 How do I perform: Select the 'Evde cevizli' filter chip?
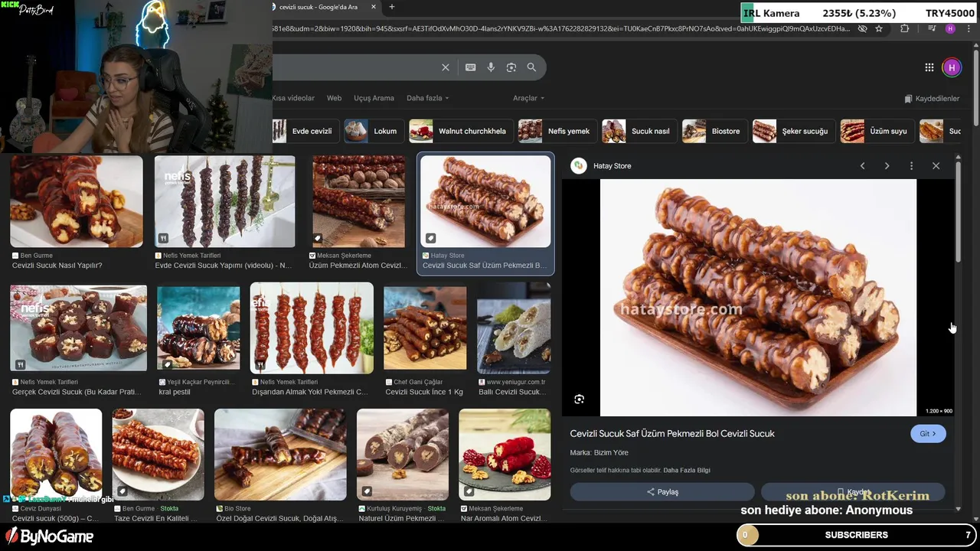point(305,131)
